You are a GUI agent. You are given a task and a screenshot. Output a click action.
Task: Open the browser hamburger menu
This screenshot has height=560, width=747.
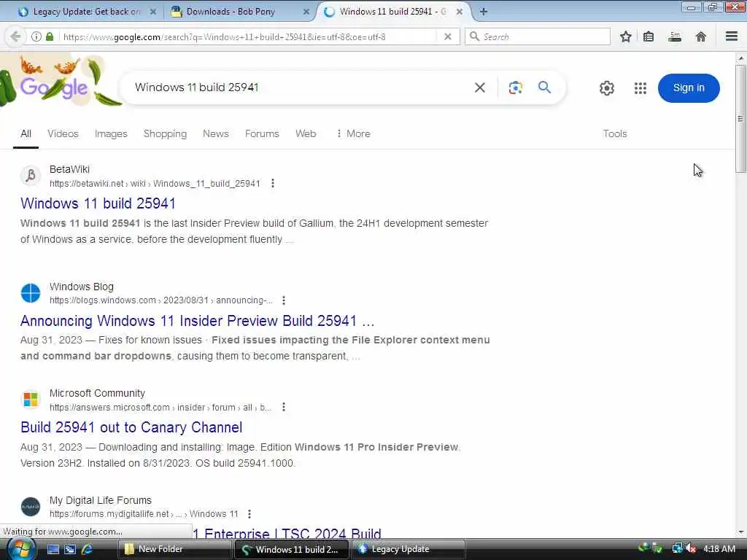click(x=732, y=36)
